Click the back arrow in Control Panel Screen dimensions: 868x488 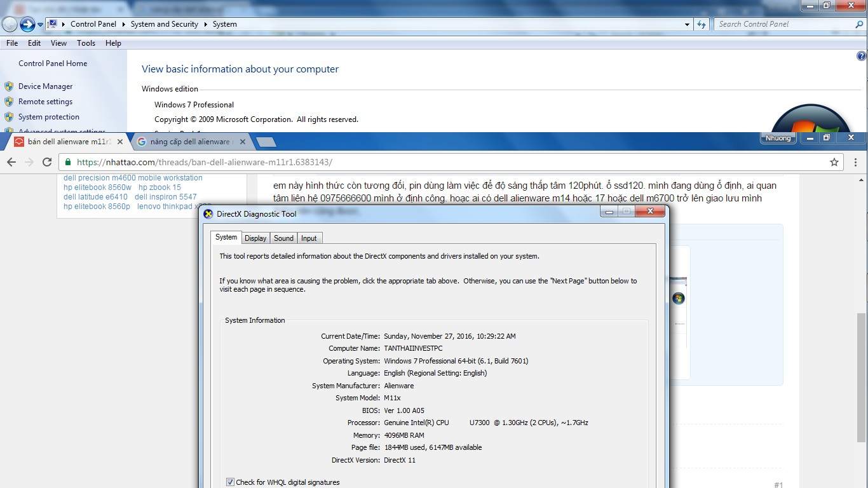10,24
